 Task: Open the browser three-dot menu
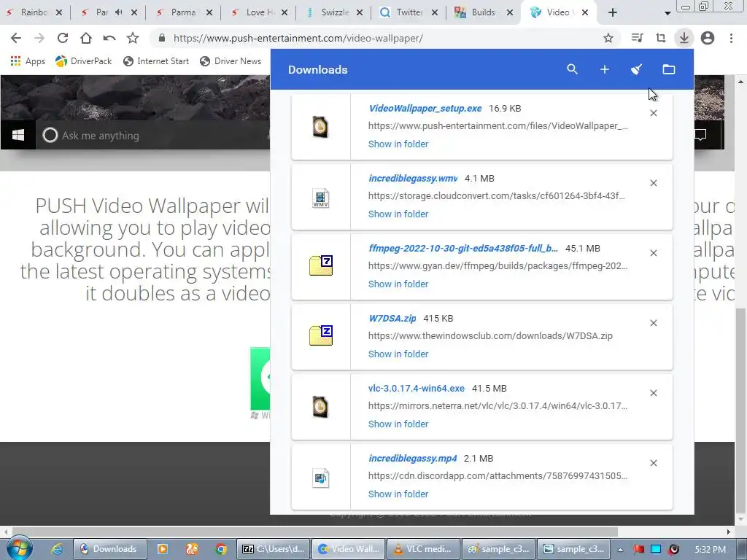[731, 38]
